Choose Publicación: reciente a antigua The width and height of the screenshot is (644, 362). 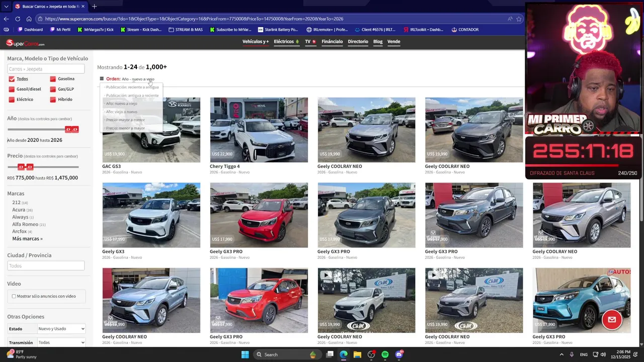click(x=132, y=87)
